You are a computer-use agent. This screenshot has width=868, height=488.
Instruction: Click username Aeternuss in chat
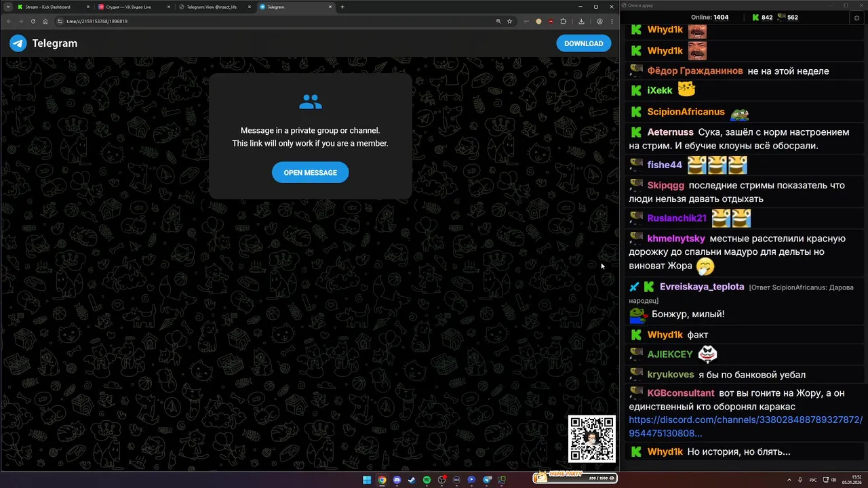[670, 132]
